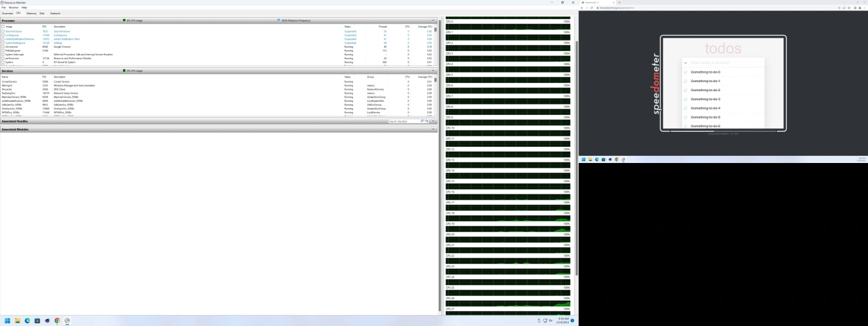Expand the Associated Modules section
The width and height of the screenshot is (868, 326).
(x=433, y=129)
